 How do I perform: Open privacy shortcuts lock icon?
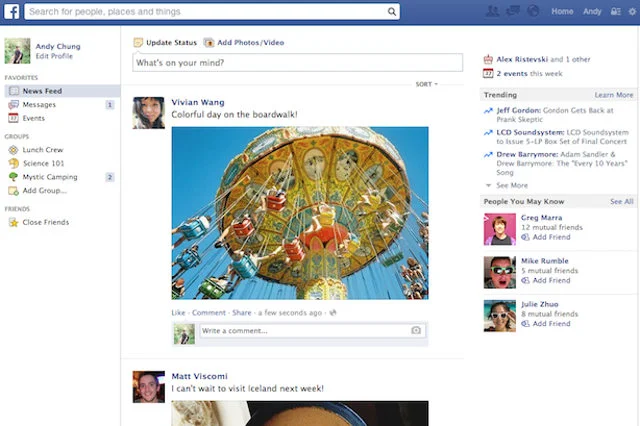616,11
